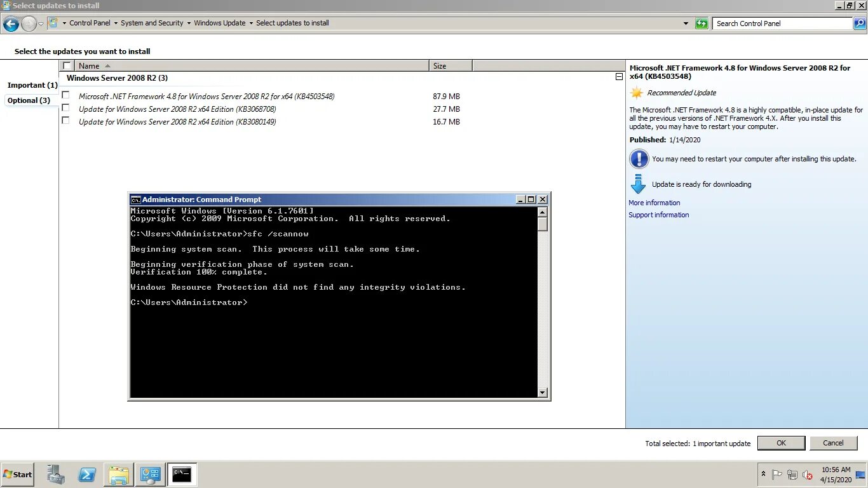Image resolution: width=868 pixels, height=488 pixels.
Task: Confirm selection with the OK button
Action: (x=781, y=443)
